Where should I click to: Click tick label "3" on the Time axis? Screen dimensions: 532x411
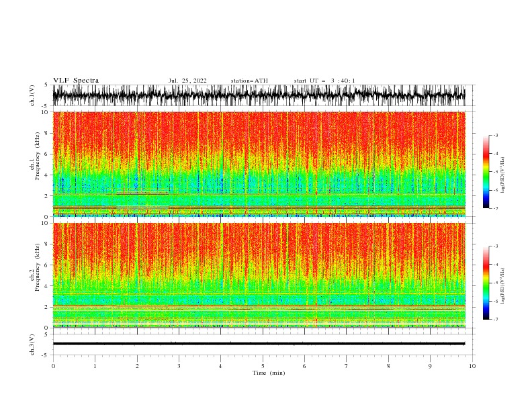(179, 366)
